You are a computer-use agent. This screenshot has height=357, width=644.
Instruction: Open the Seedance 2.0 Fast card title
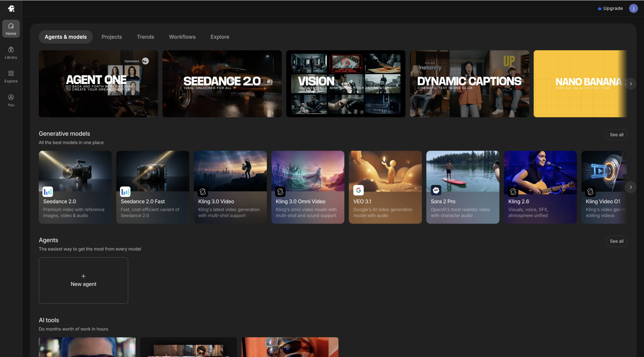(143, 201)
